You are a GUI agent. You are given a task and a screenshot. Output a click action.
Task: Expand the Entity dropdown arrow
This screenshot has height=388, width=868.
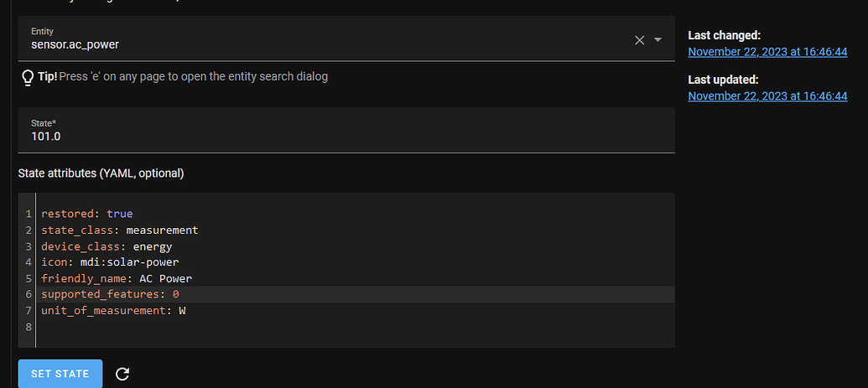[658, 39]
